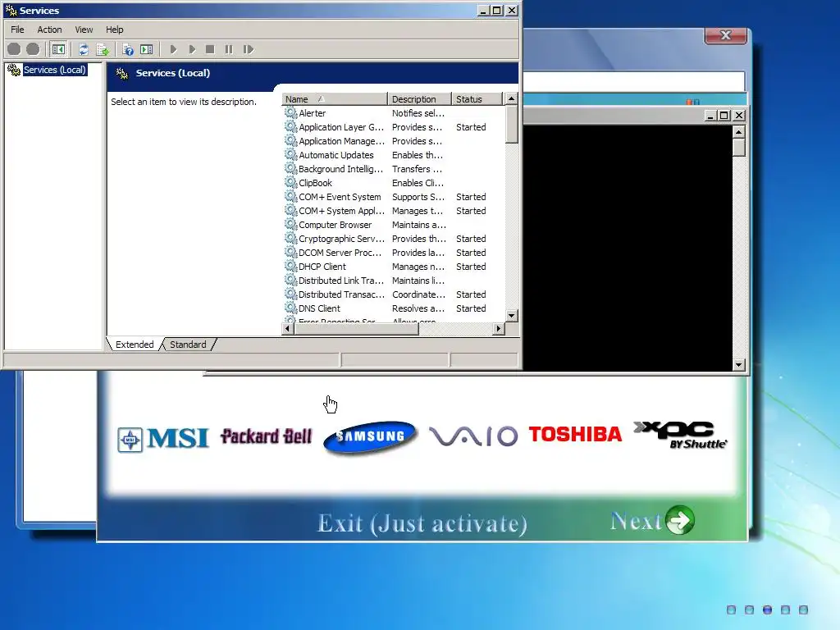Open the File menu
The image size is (840, 630).
17,30
